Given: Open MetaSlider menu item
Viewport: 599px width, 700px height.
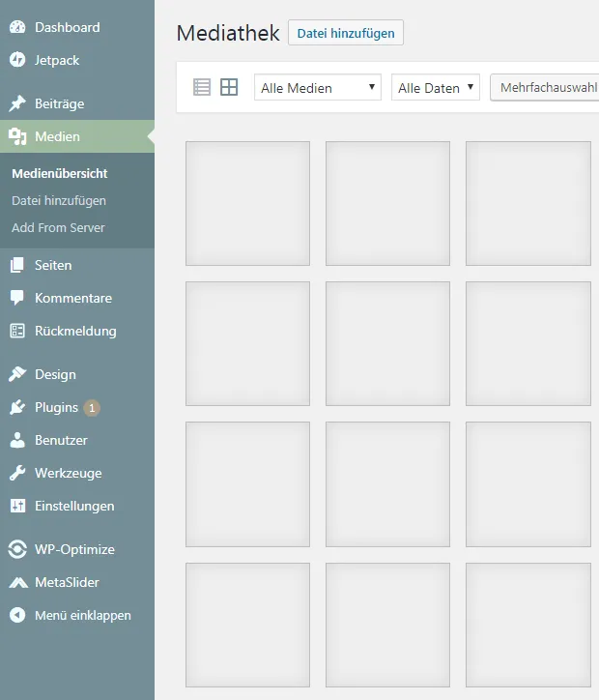Looking at the screenshot, I should coord(77,582).
